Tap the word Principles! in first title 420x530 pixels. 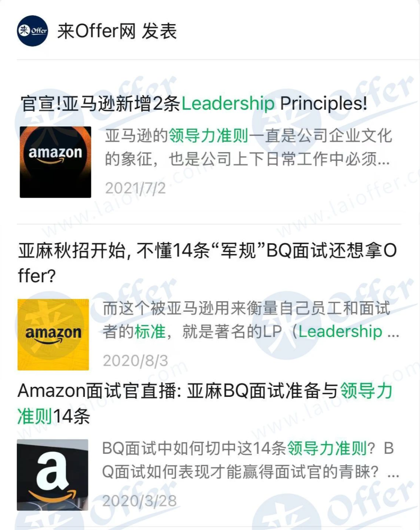click(324, 104)
